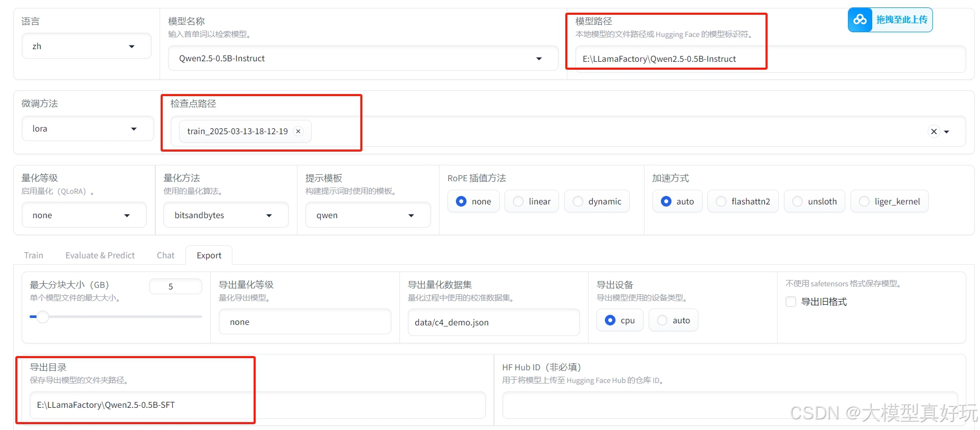The image size is (980, 430).
Task: Open the model name dropdown Qwen2.5-0.5B-Instruct
Action: click(x=363, y=58)
